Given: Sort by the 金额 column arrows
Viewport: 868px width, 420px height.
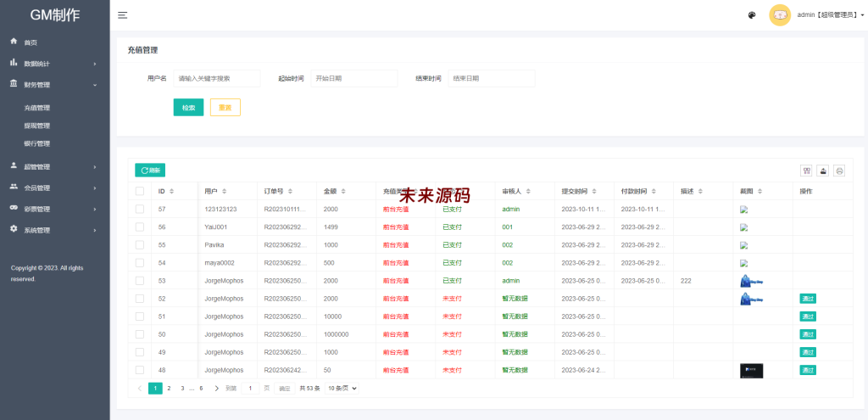Looking at the screenshot, I should point(343,191).
